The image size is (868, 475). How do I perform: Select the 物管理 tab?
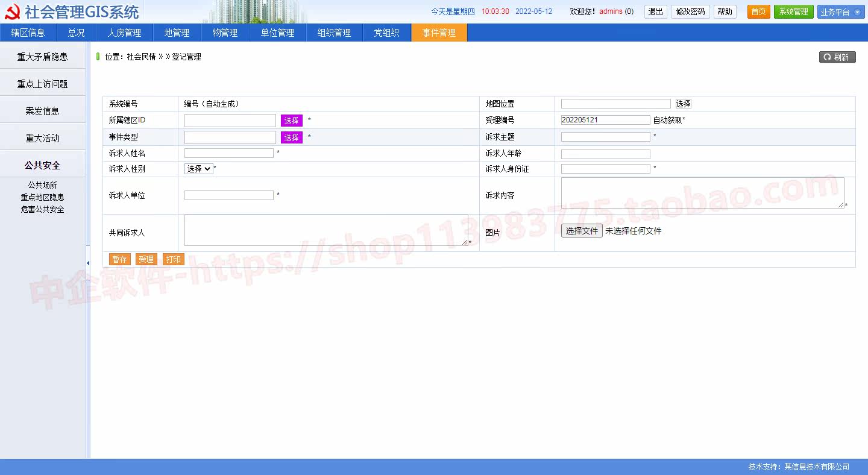[225, 33]
